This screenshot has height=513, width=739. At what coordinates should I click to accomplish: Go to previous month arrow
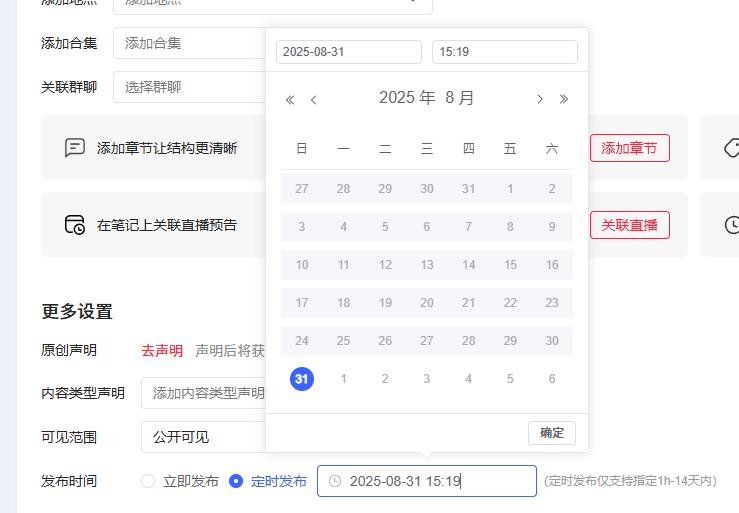coord(313,99)
